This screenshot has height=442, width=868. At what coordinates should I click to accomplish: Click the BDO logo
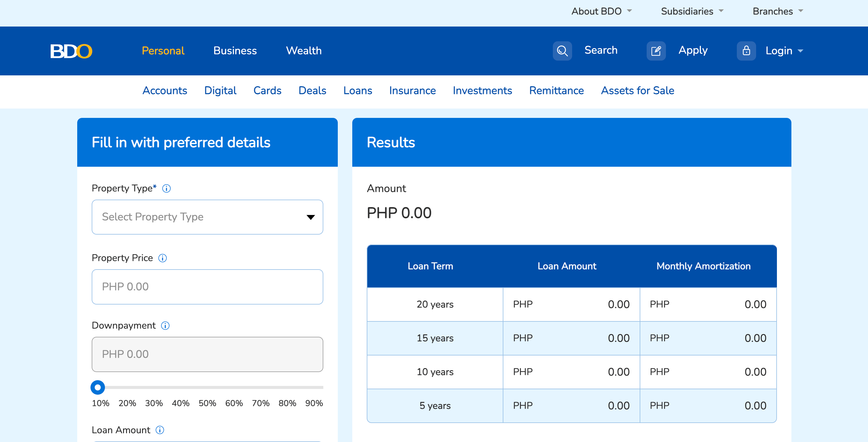coord(71,51)
